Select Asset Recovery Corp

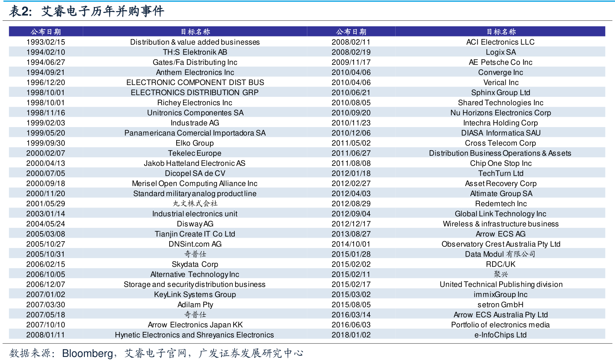(x=501, y=184)
